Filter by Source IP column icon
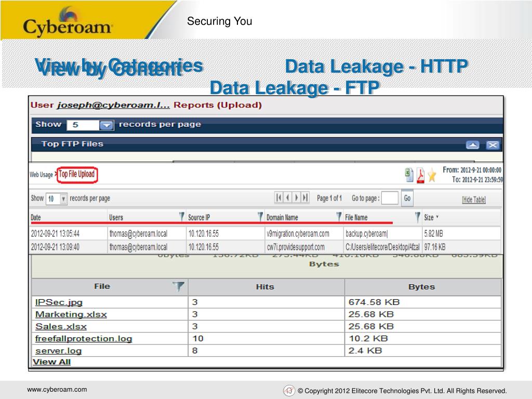Screen dimensions: 532x399 click(260, 217)
